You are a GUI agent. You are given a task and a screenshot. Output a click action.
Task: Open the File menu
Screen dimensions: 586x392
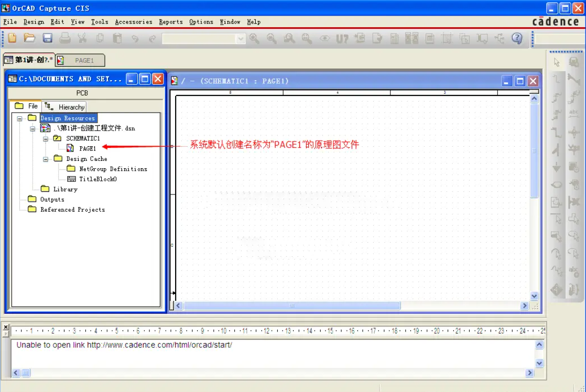pos(10,21)
